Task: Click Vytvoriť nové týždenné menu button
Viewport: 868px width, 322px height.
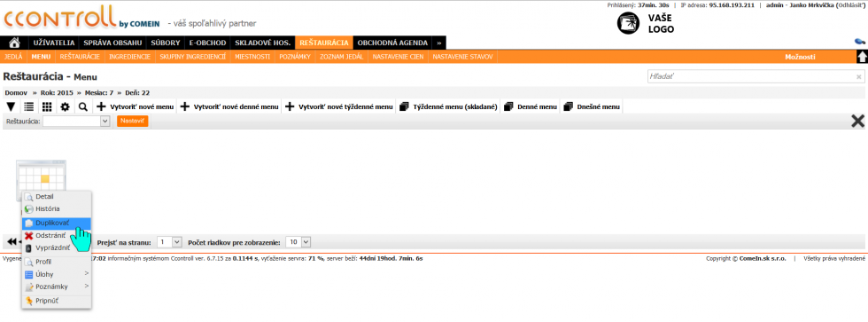Action: coord(338,106)
